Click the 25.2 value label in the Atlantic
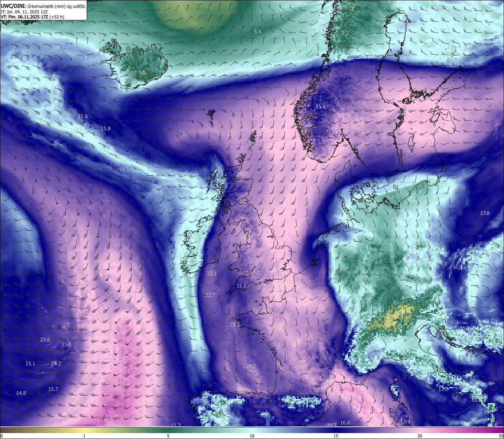Viewport: 504px width, 439px height. [x=56, y=363]
